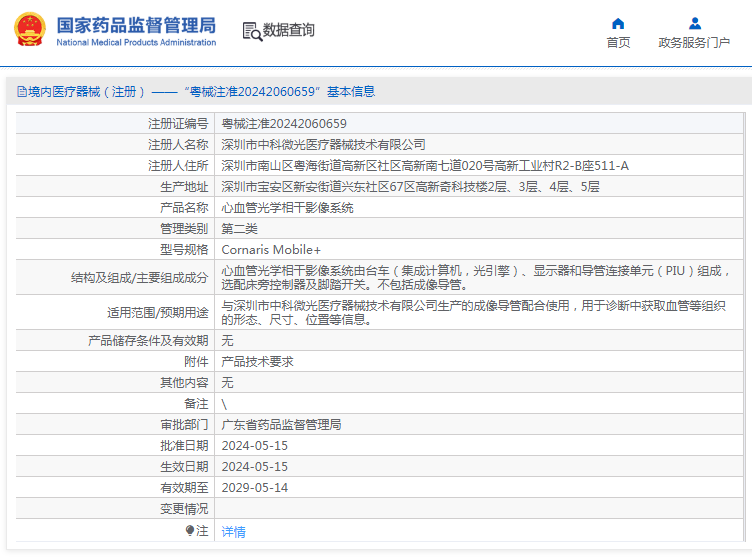
Task: Click the 型号规格 row label
Action: (x=184, y=249)
